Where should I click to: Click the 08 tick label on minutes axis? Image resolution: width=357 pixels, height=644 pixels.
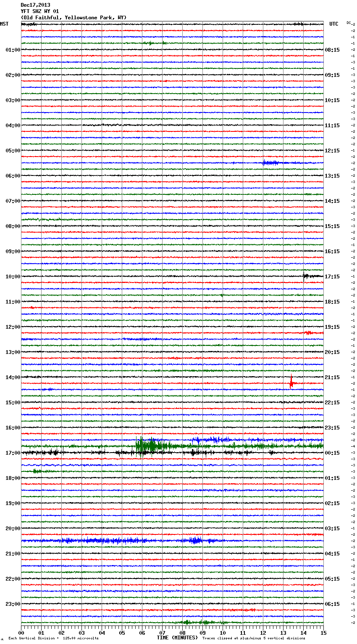click(182, 633)
